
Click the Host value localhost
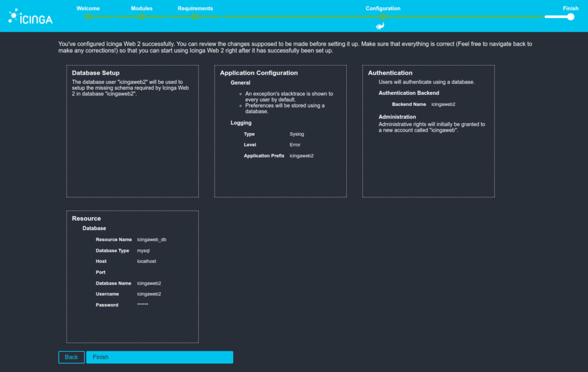click(x=146, y=261)
